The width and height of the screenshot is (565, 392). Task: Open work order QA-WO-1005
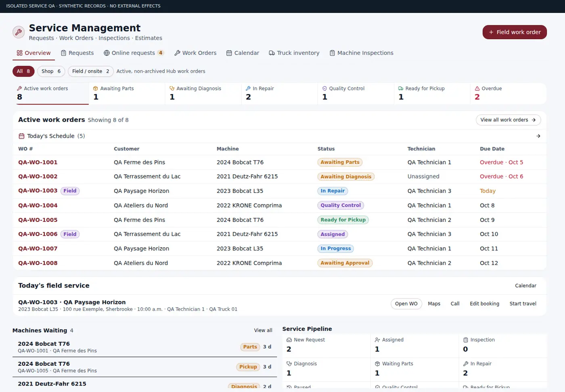pyautogui.click(x=38, y=220)
